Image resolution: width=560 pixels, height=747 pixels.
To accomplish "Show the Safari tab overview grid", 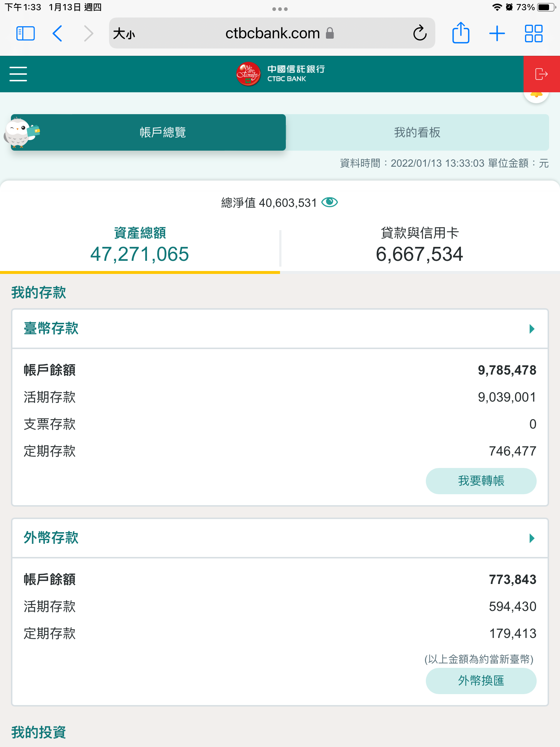I will point(533,34).
